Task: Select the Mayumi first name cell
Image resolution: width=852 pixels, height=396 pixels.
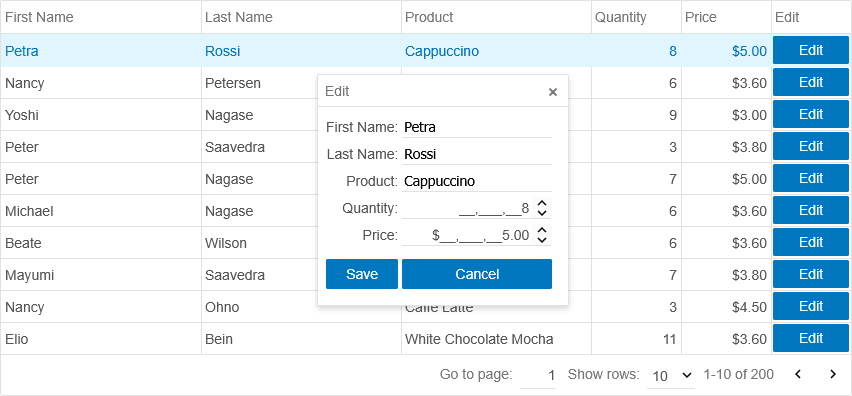Action: (x=101, y=275)
